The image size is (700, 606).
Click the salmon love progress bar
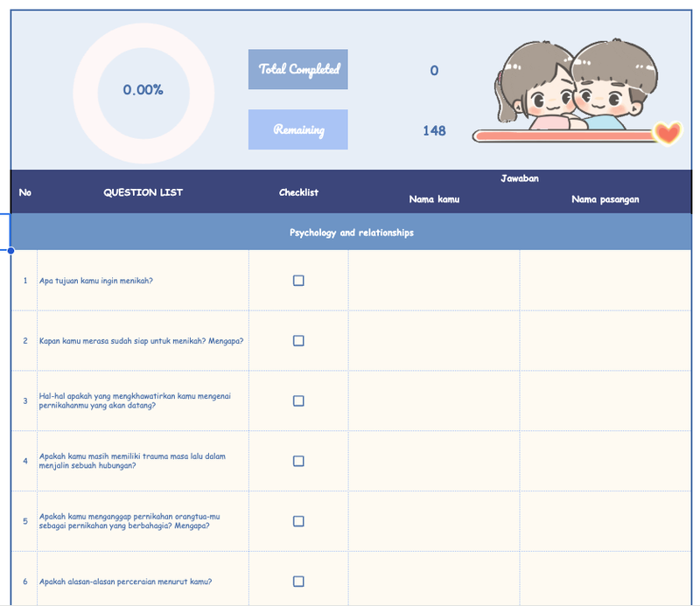coord(564,136)
